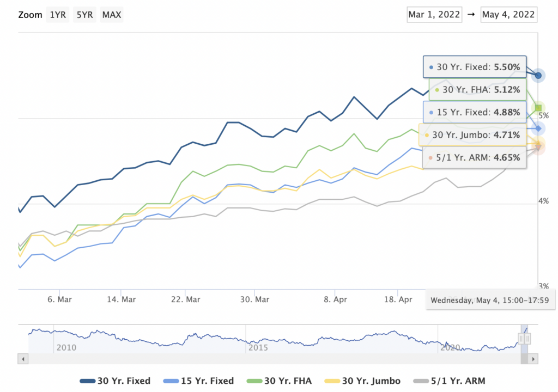The image size is (558, 392).
Task: Click the 5/1 Yr. ARM triangle marker
Action: click(x=538, y=146)
